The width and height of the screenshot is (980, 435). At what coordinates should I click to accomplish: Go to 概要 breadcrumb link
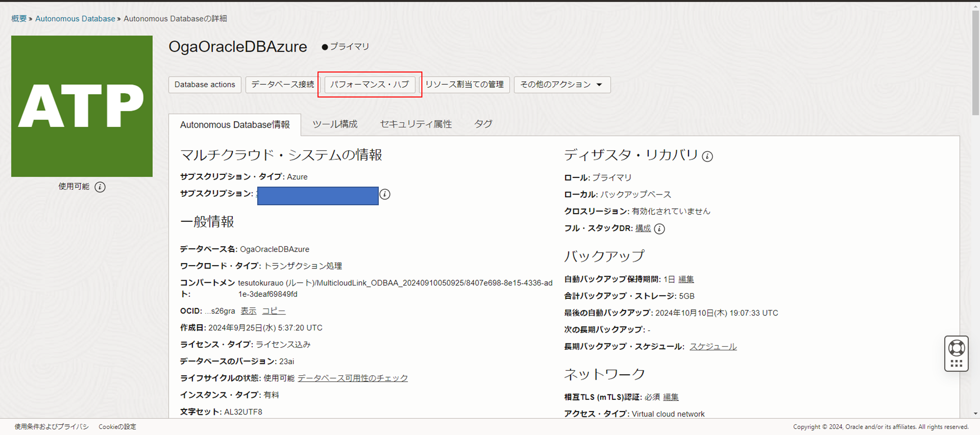coord(19,19)
